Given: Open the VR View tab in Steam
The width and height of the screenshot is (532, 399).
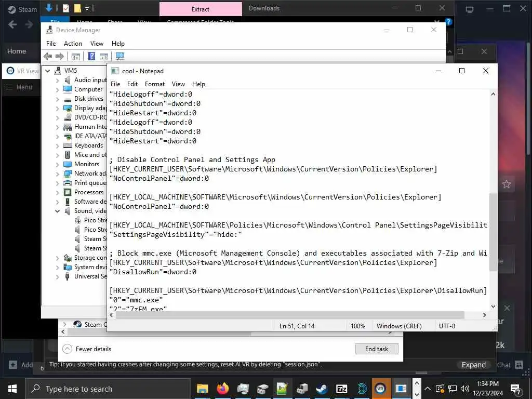Looking at the screenshot, I should coord(22,71).
